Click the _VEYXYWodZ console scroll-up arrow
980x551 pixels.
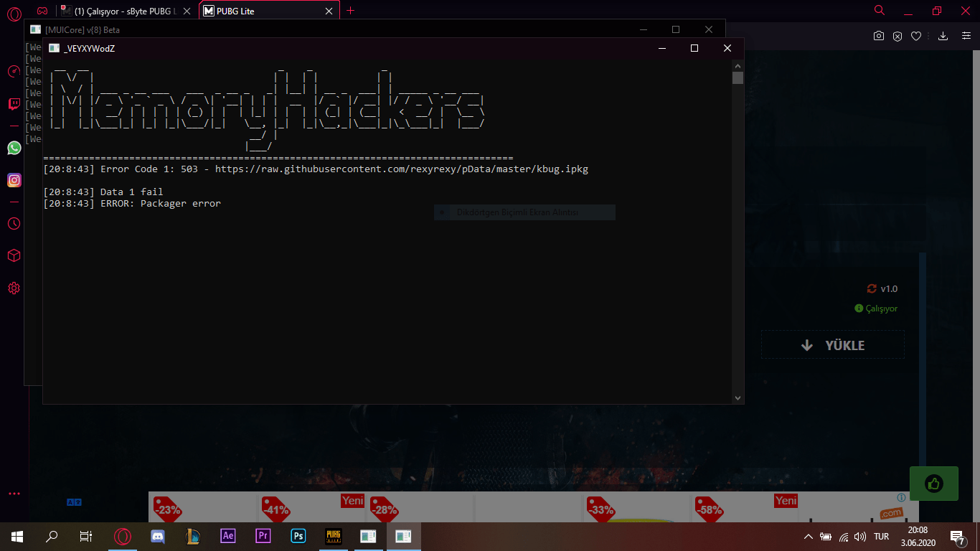(738, 65)
